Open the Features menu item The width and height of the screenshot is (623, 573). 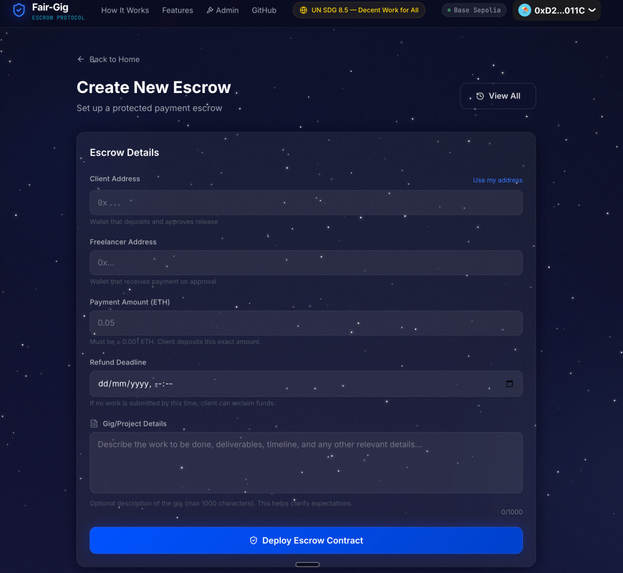[x=177, y=10]
